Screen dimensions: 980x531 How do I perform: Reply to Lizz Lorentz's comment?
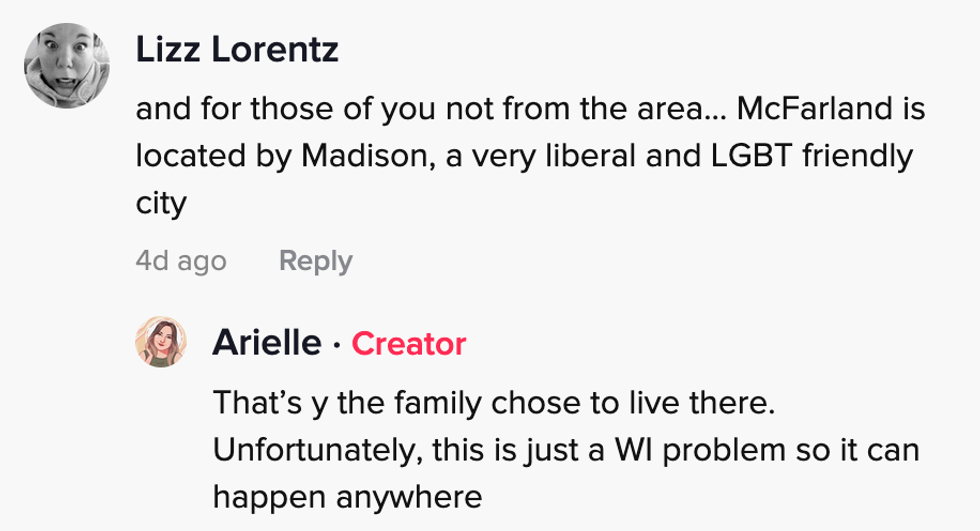click(x=315, y=261)
